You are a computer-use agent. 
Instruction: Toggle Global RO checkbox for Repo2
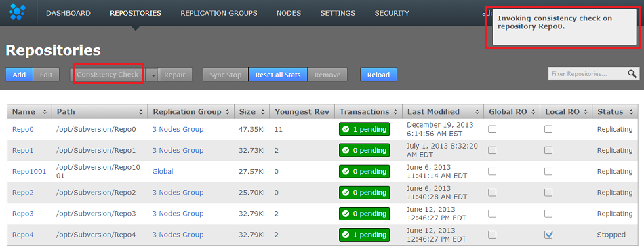coord(492,192)
